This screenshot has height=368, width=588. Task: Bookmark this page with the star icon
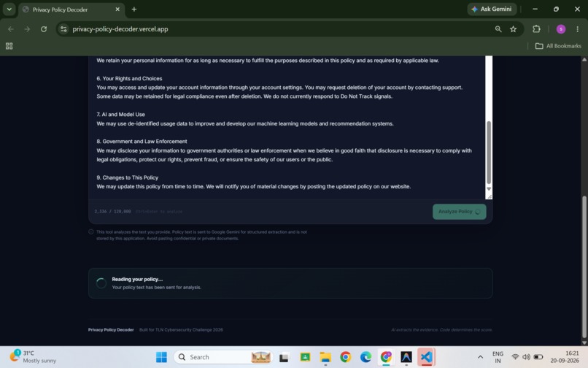[x=513, y=29]
